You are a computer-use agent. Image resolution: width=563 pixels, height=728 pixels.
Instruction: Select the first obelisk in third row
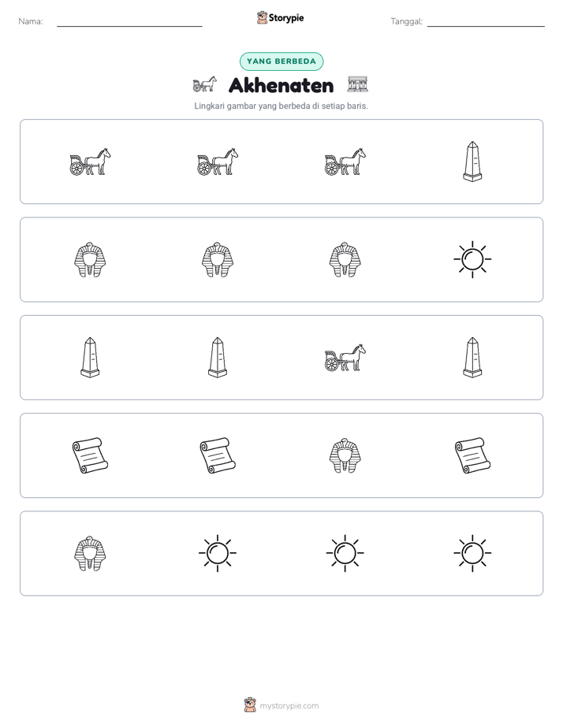90,358
